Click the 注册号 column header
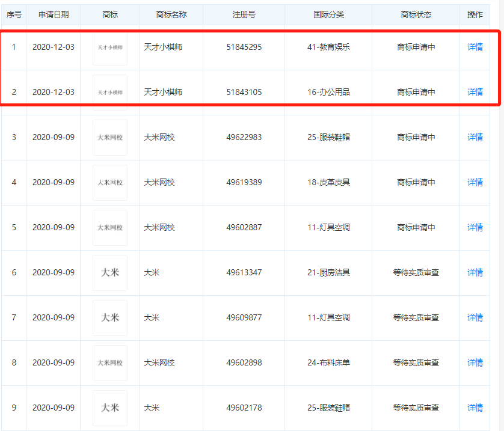Viewport: 504px width, 431px height. 244,14
